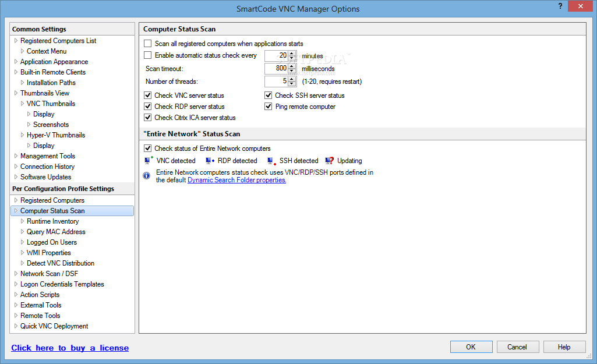
Task: Select Logged On Users item
Action: coord(52,242)
